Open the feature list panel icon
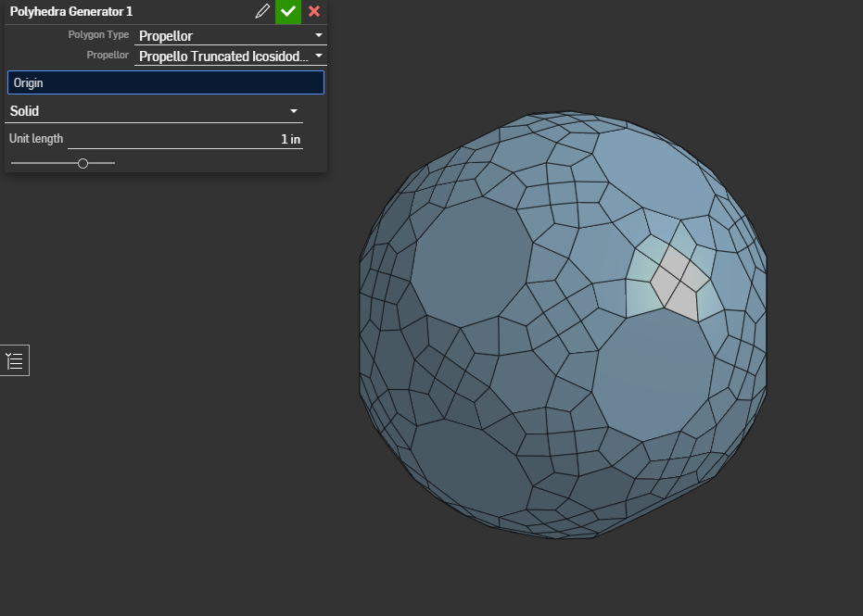This screenshot has height=616, width=863. pyautogui.click(x=14, y=361)
